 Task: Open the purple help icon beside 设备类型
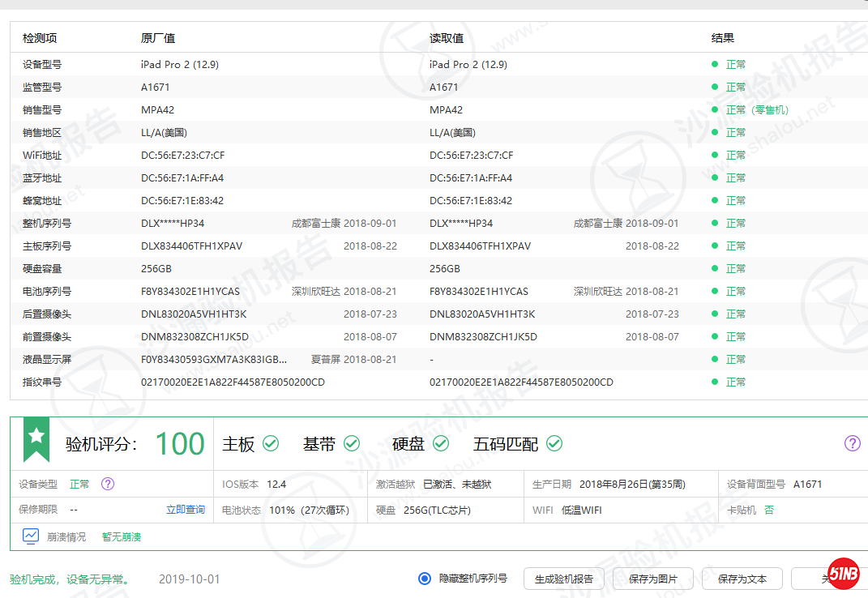[x=108, y=484]
